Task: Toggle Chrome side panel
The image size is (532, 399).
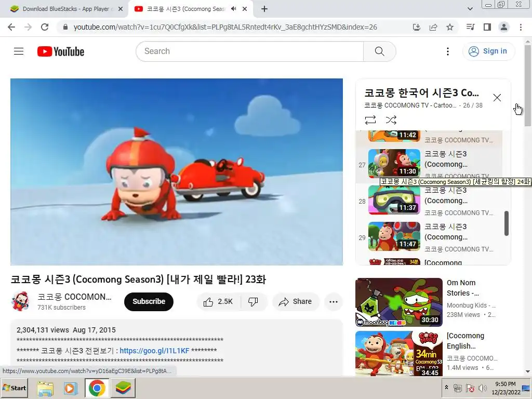Action: [x=487, y=27]
